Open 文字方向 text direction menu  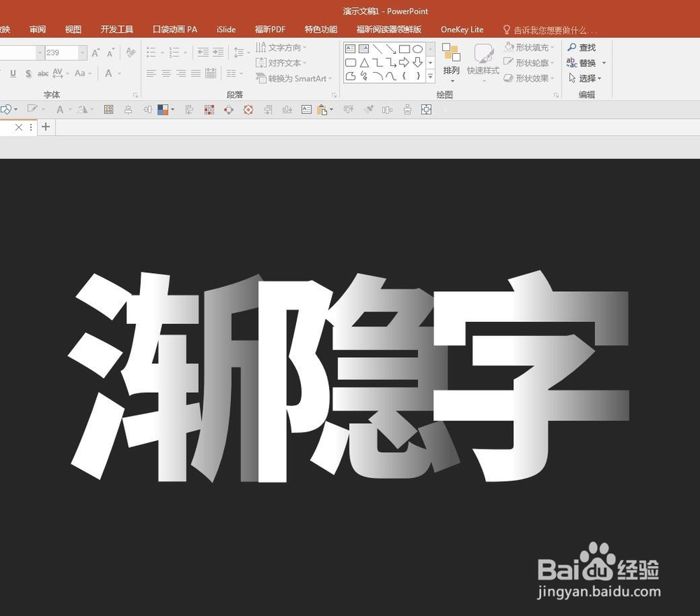pos(281,48)
